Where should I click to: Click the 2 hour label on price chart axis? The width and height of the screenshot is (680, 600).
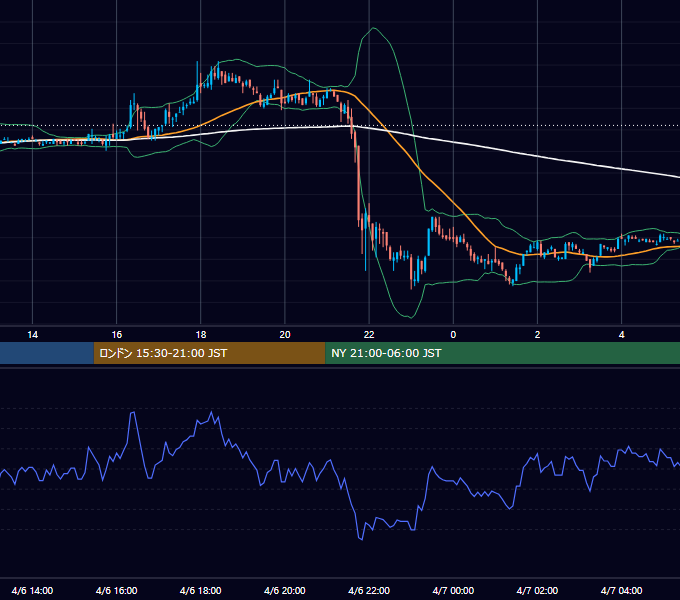(537, 335)
